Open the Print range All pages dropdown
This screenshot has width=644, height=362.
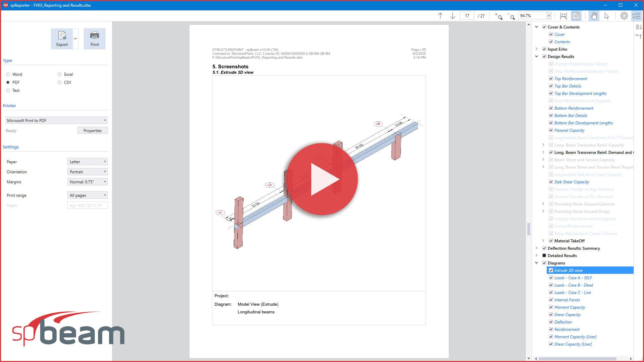click(x=87, y=195)
